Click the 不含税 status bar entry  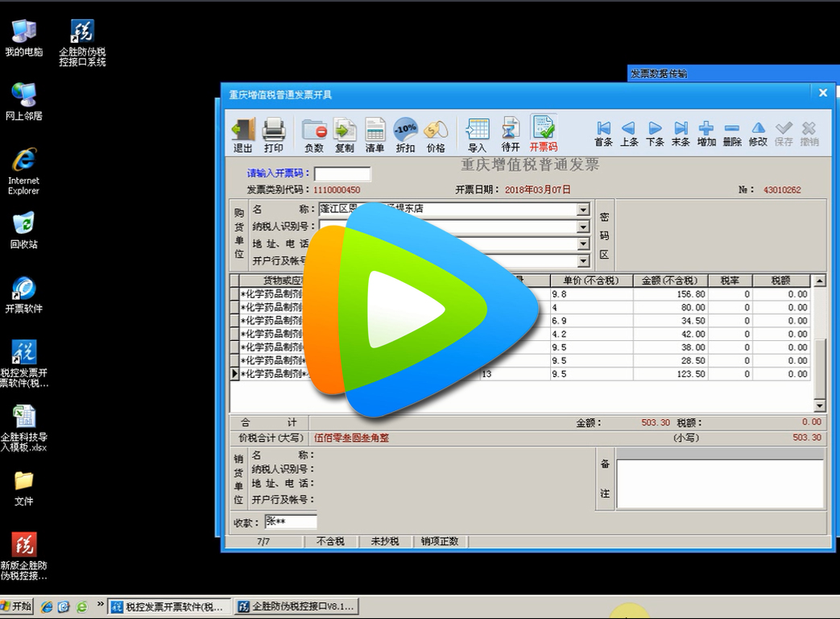pyautogui.click(x=330, y=542)
